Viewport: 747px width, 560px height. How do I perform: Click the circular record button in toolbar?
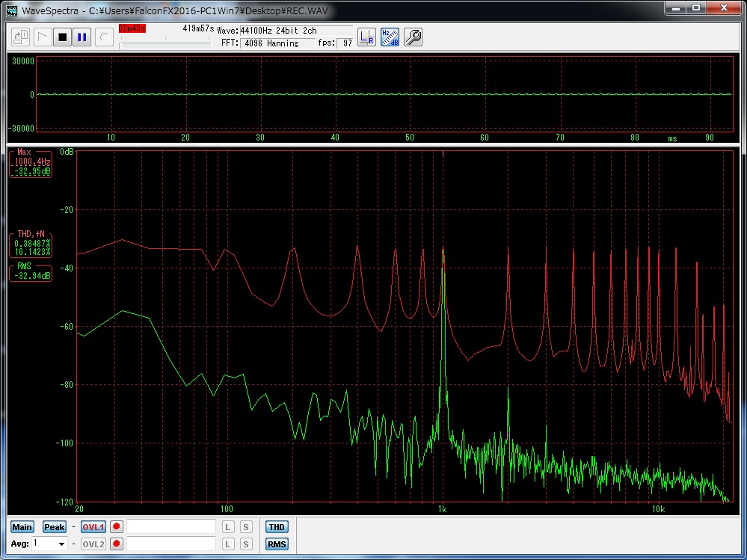click(104, 37)
